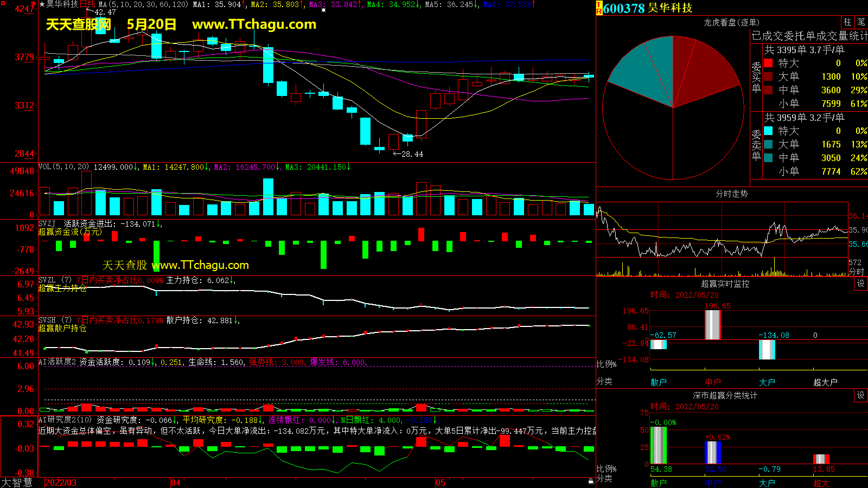Switch order view to 笔 tick mode
The image size is (868, 488).
[x=861, y=22]
